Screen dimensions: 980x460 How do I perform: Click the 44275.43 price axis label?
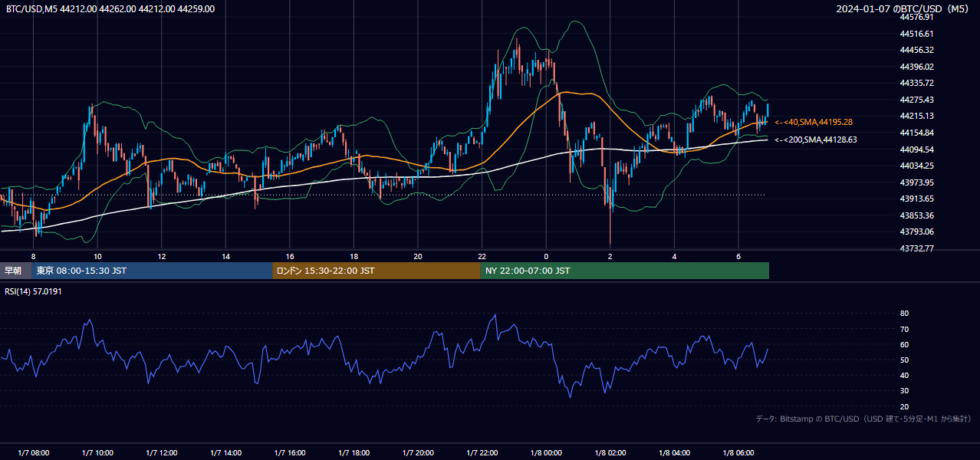(916, 100)
